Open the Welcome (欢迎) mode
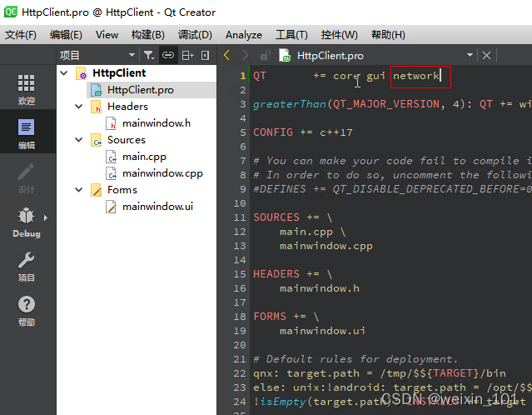 point(26,89)
